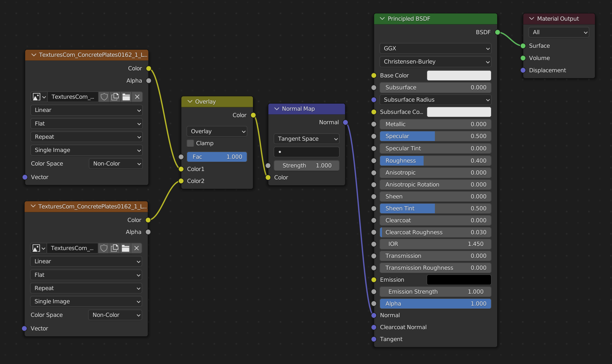Click the Roughness slider in Principled BSDF
Screen dimensions: 612x364
pos(435,161)
